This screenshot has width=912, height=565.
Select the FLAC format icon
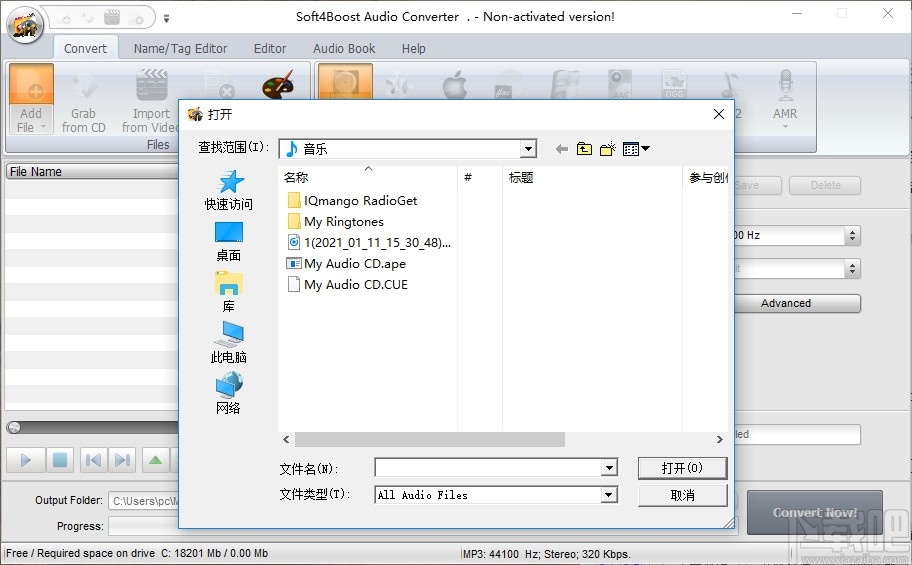click(509, 86)
